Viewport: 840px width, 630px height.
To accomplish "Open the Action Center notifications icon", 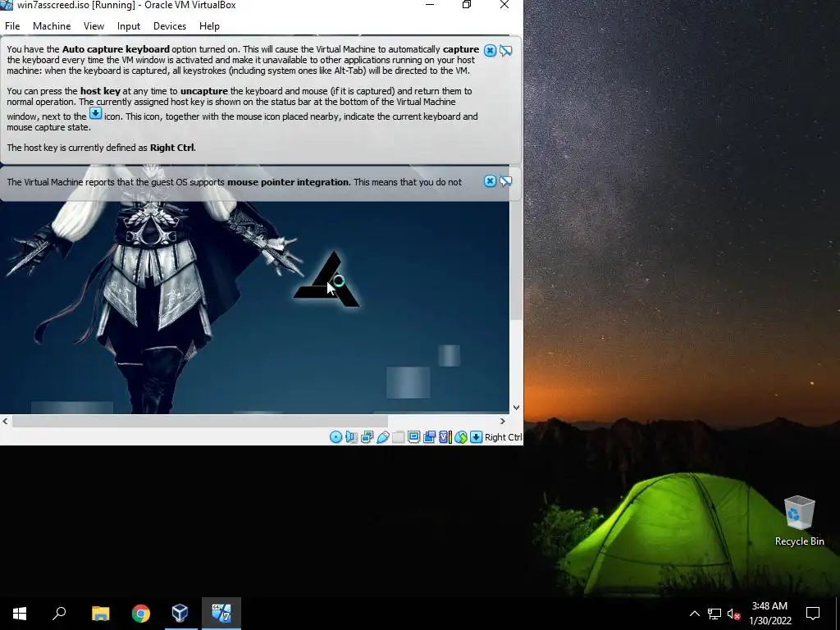I will pos(813,614).
